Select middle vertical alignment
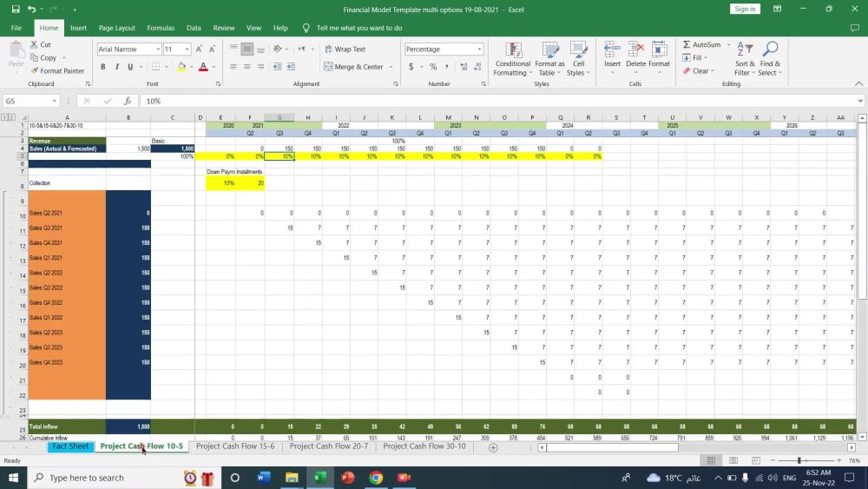This screenshot has width=868, height=489. pyautogui.click(x=247, y=49)
